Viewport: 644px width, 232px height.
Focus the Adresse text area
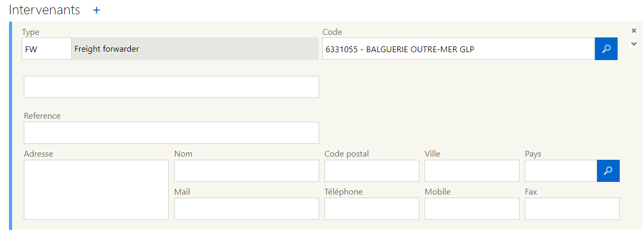click(x=96, y=190)
